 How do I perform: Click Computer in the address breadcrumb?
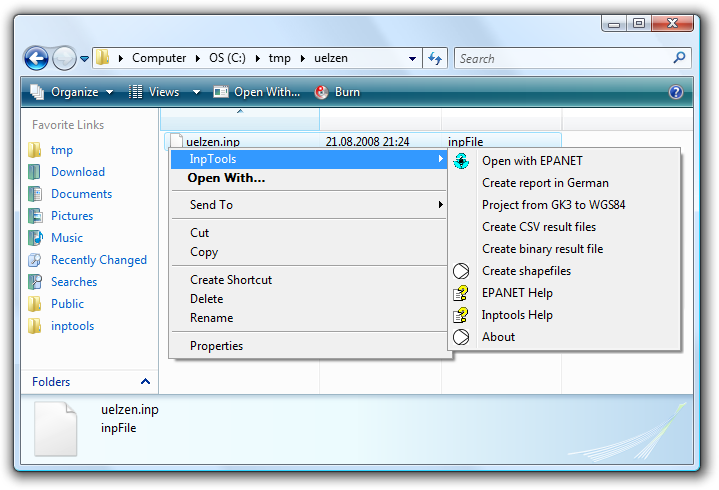click(159, 58)
